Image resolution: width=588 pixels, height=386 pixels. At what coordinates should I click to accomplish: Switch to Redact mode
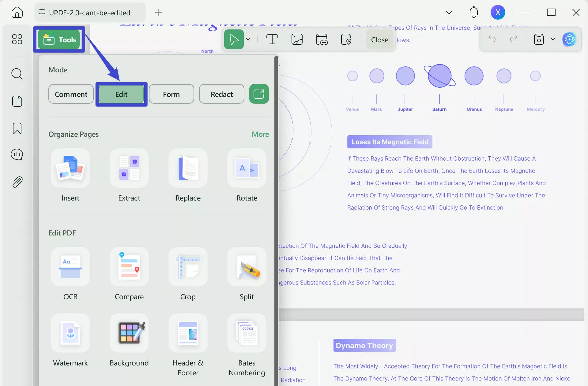pyautogui.click(x=221, y=94)
